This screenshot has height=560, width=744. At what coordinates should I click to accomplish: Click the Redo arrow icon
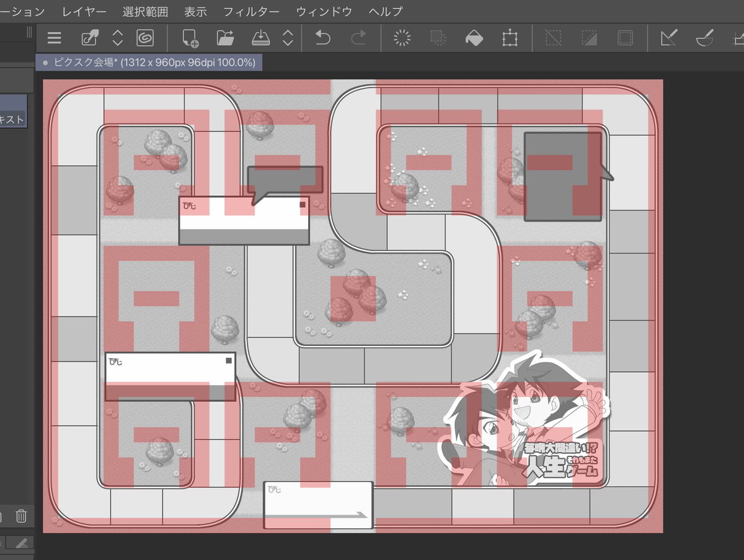358,38
